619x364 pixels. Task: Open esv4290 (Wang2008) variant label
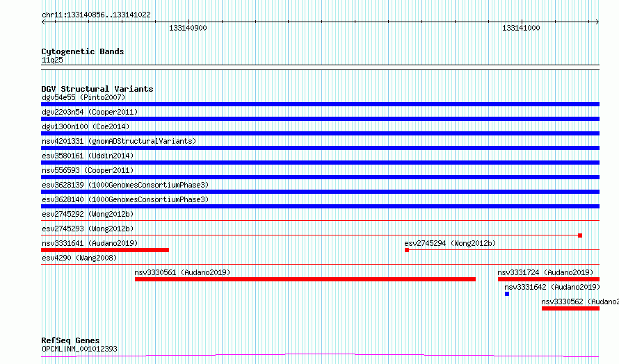79,258
